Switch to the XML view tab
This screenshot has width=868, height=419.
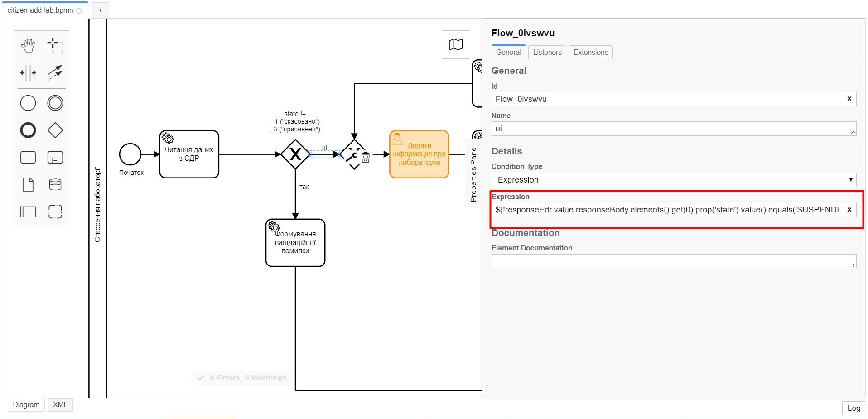(60, 405)
